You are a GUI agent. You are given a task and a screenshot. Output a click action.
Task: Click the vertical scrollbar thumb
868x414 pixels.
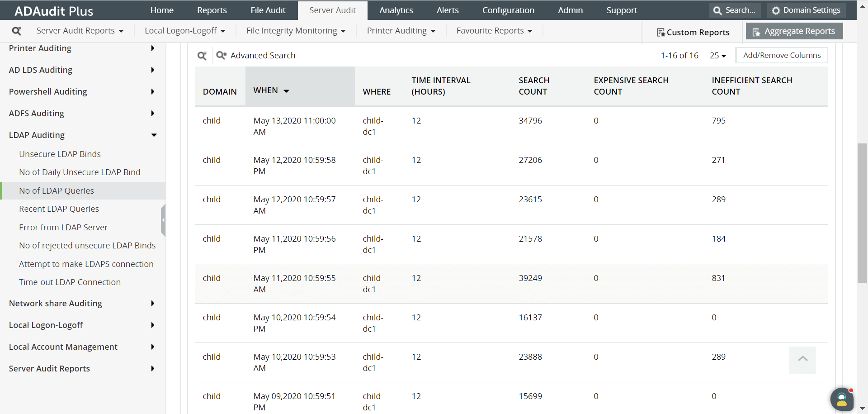[x=862, y=213]
